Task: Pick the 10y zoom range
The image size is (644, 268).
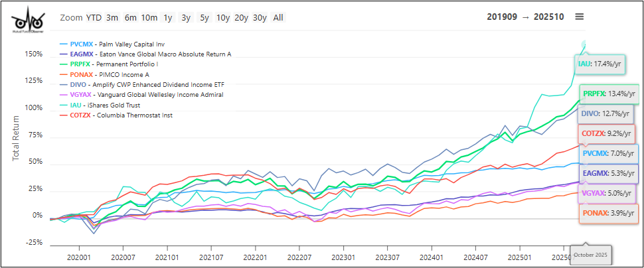Action: [x=223, y=17]
